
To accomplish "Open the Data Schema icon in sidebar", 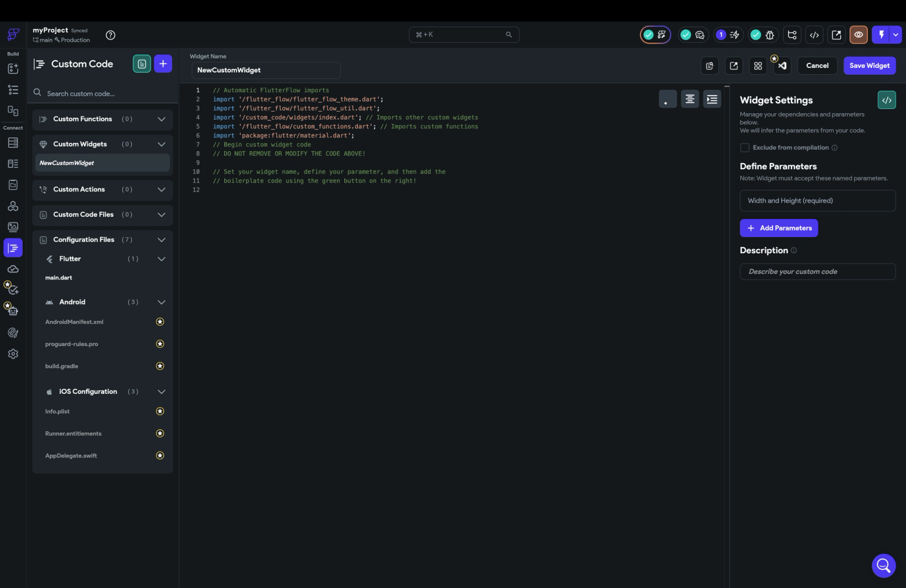I will [13, 164].
